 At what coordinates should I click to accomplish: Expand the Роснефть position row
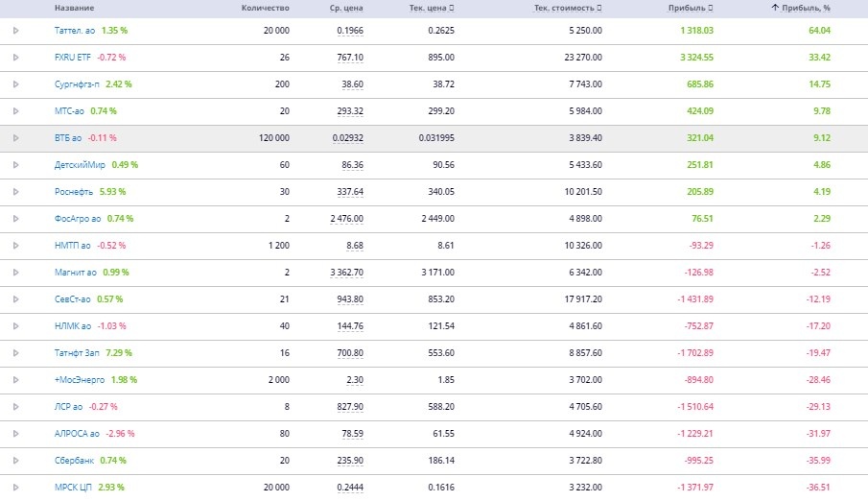[15, 192]
